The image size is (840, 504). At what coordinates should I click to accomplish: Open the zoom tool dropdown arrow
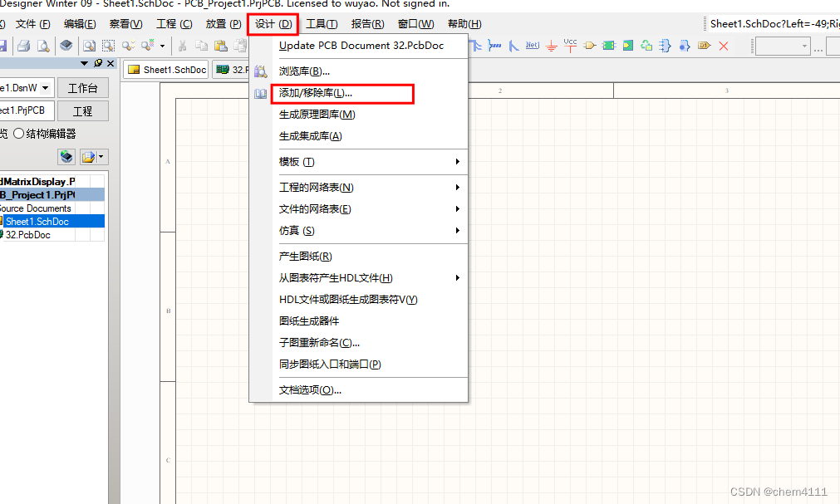(x=162, y=46)
